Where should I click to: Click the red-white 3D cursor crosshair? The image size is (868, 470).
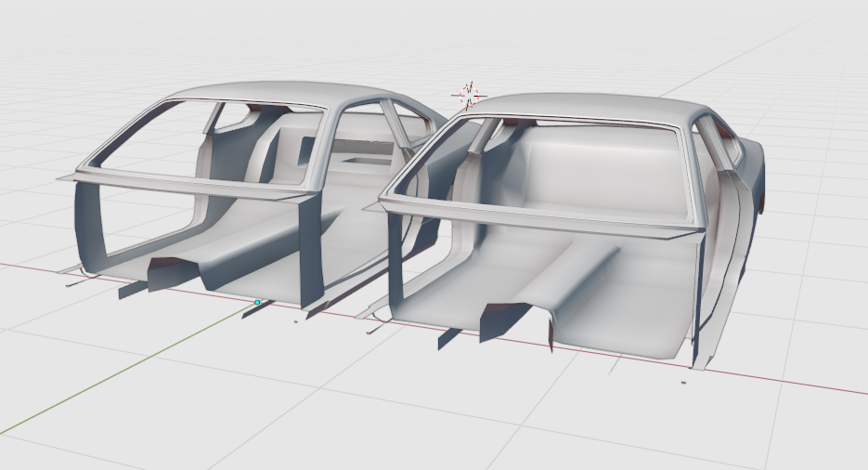[x=469, y=97]
